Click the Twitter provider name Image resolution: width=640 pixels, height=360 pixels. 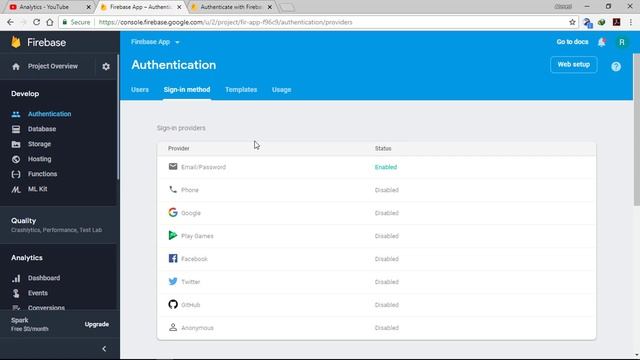click(191, 282)
